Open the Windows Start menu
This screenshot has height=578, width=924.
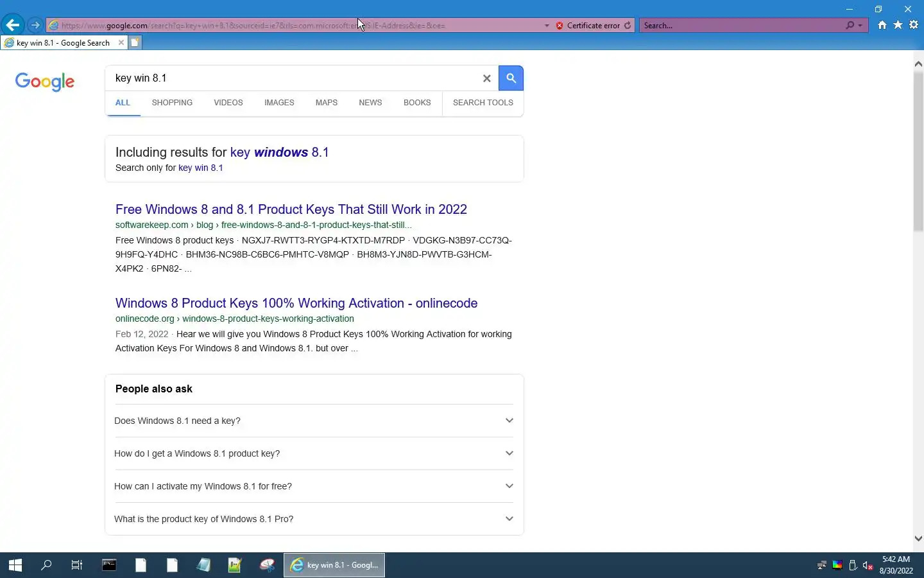pyautogui.click(x=15, y=565)
